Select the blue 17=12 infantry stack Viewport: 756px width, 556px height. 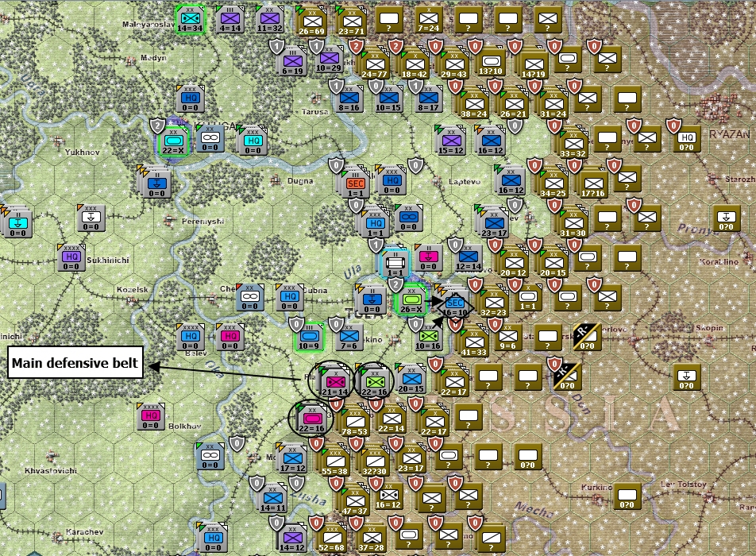292,458
